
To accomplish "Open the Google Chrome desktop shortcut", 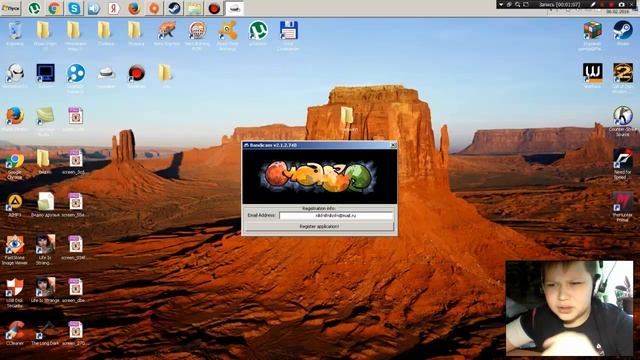I will coord(15,164).
